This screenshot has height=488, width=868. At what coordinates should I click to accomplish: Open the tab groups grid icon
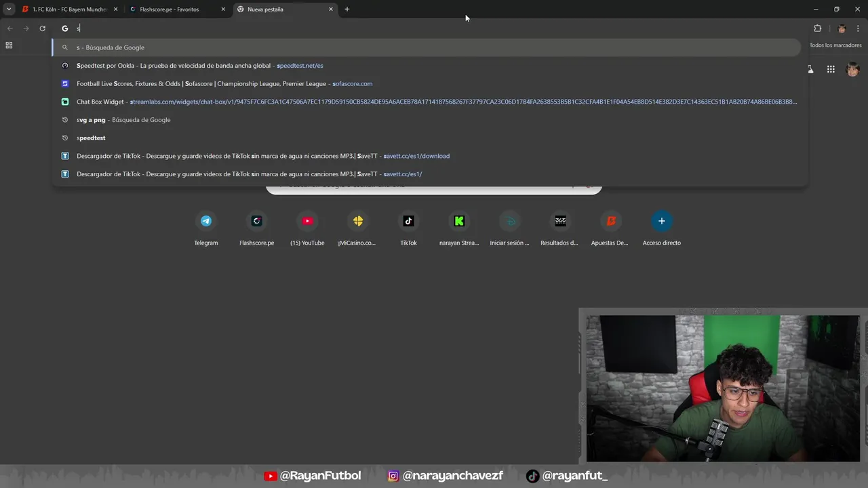(9, 45)
